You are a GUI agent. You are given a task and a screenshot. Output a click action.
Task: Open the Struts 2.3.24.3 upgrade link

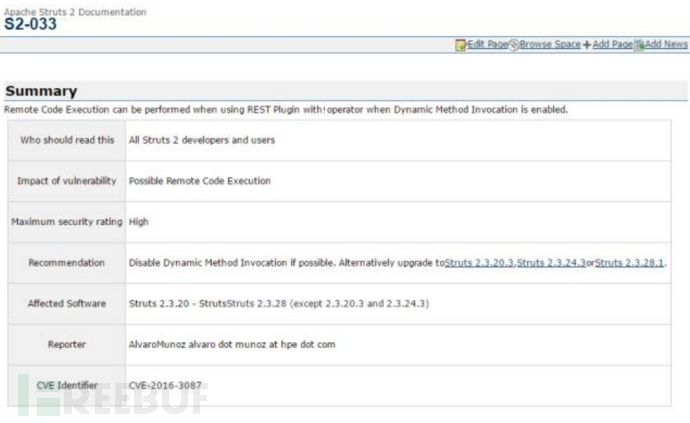click(x=551, y=263)
